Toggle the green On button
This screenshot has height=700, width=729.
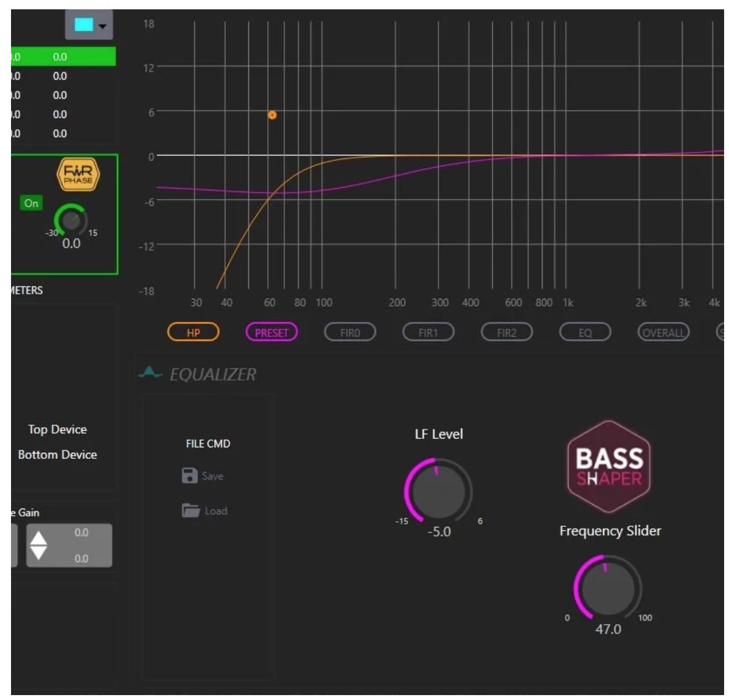point(31,203)
